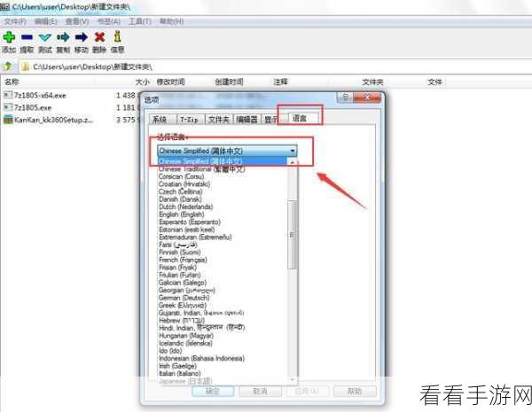Select the 7z1805-x64.exe file icon
This screenshot has width=532, height=412.
click(x=8, y=96)
